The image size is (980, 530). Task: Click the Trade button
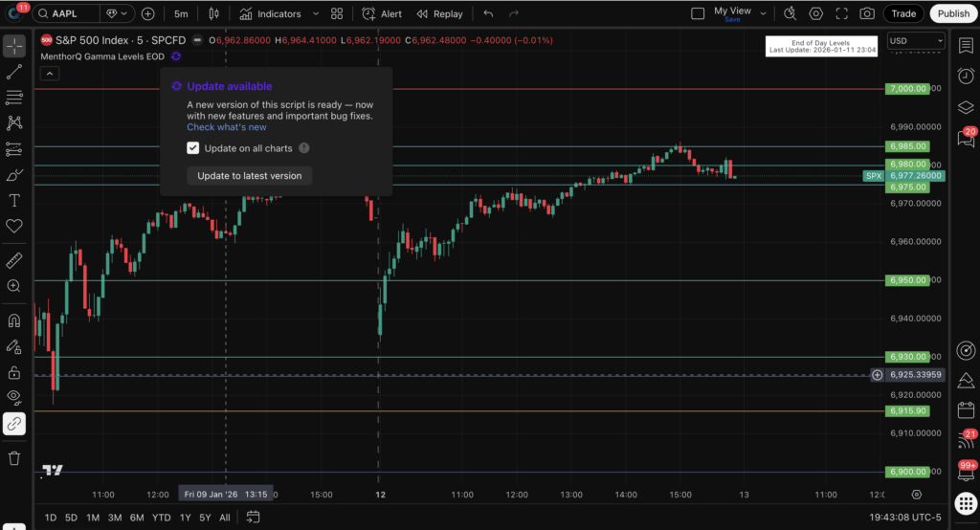pos(903,13)
